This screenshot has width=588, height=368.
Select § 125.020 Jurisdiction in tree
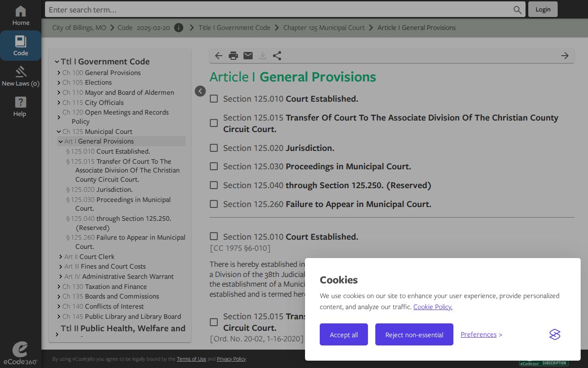(x=99, y=190)
